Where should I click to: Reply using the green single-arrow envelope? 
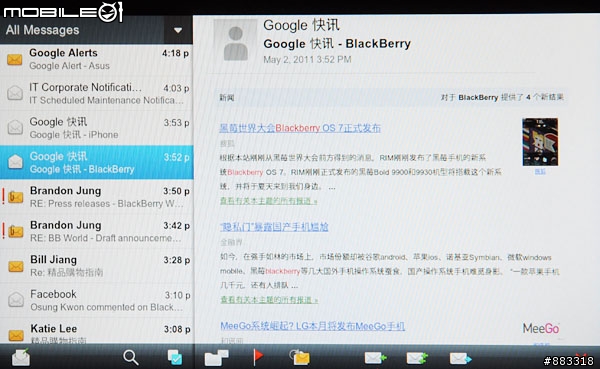(375, 358)
